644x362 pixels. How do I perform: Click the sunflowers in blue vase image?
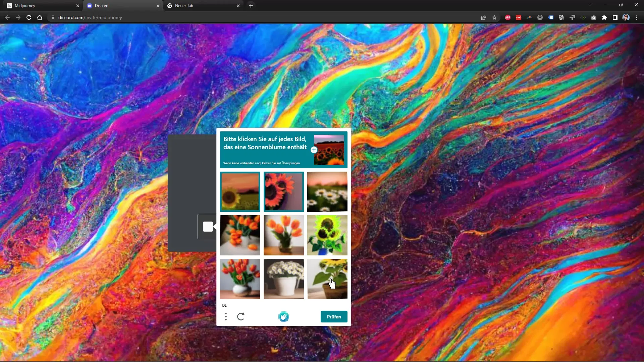coord(327,235)
